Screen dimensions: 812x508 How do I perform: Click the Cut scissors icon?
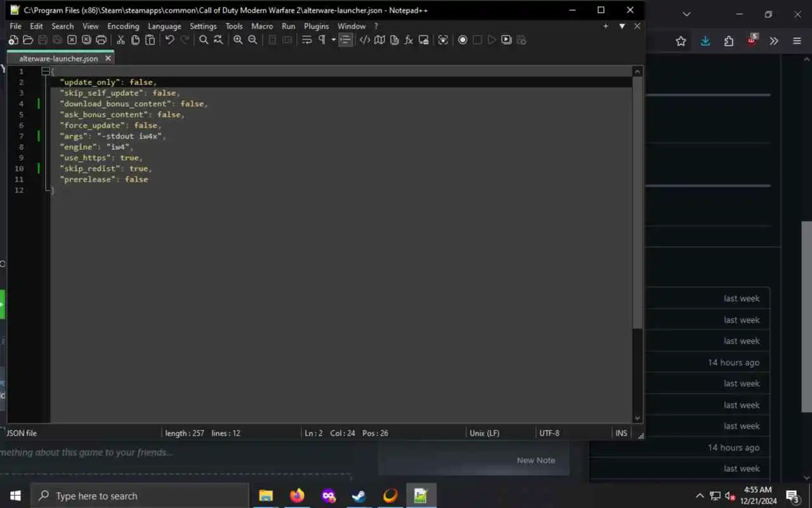point(121,40)
